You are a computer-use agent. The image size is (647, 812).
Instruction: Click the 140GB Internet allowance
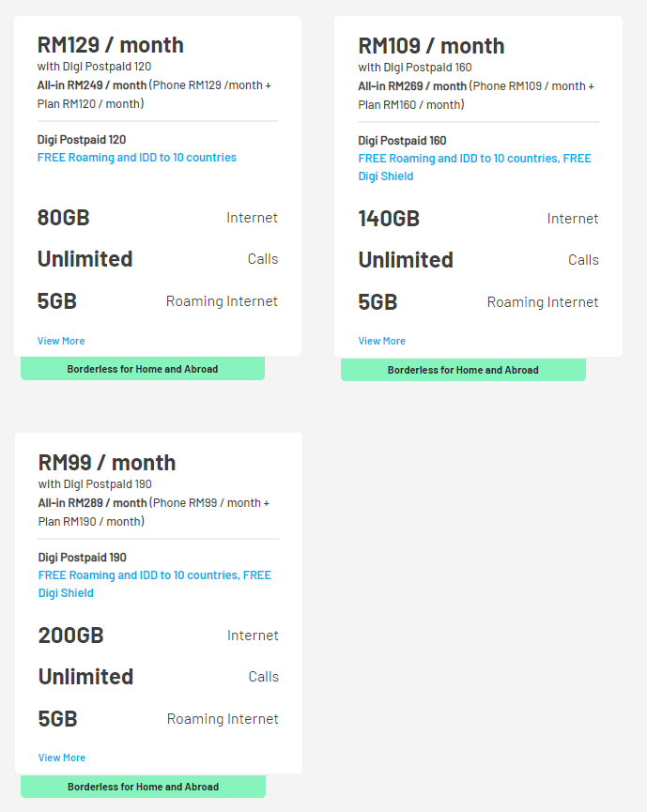point(389,219)
